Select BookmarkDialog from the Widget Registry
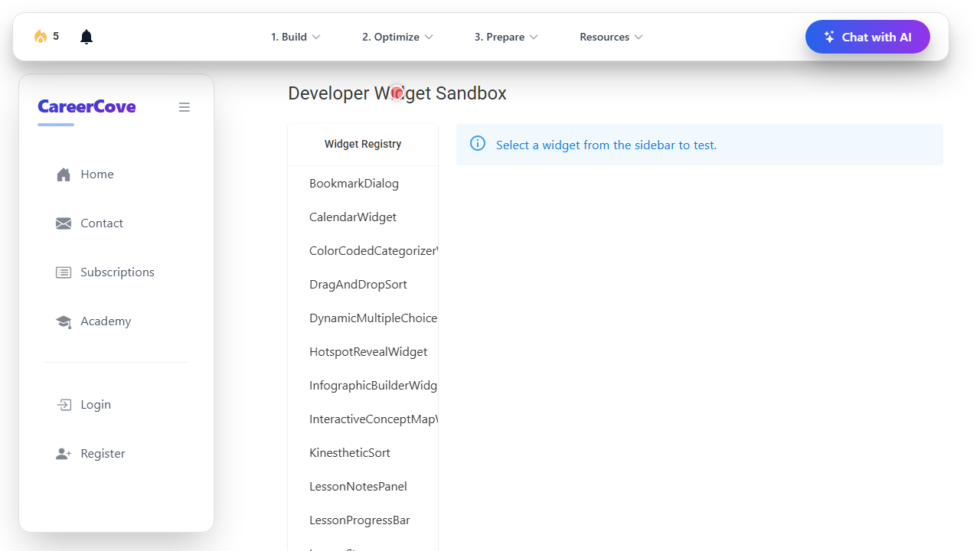Viewport: 980px width, 551px height. click(363, 184)
